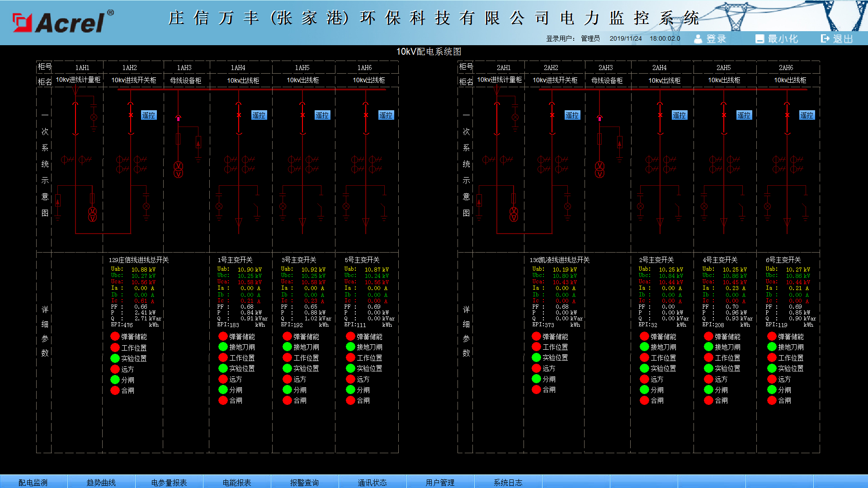
Task: Click 2号主变开关 弹簧储能 indicator
Action: pos(645,336)
